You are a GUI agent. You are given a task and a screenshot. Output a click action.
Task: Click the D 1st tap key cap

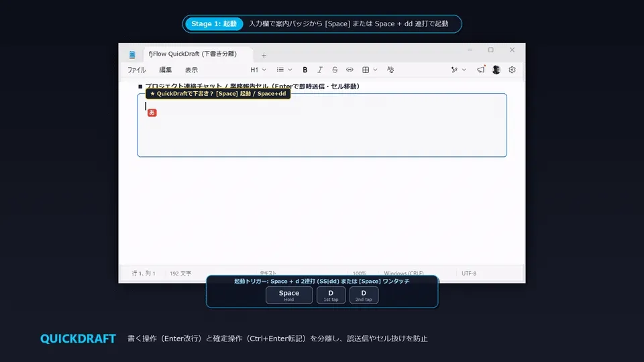(331, 295)
